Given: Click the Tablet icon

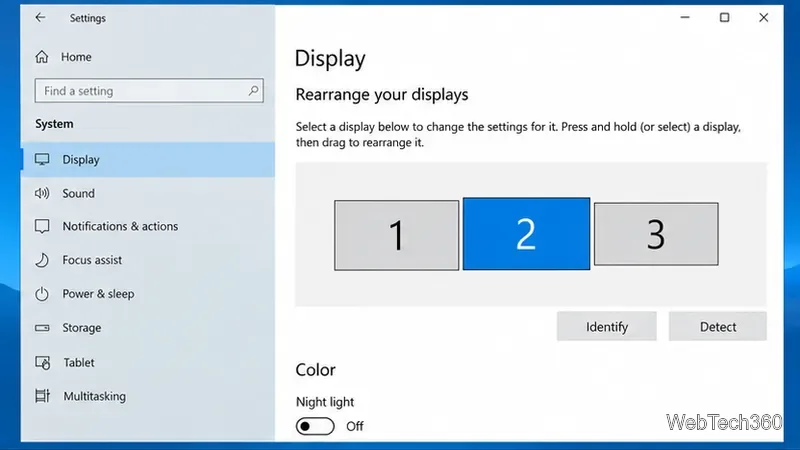Looking at the screenshot, I should click(42, 363).
